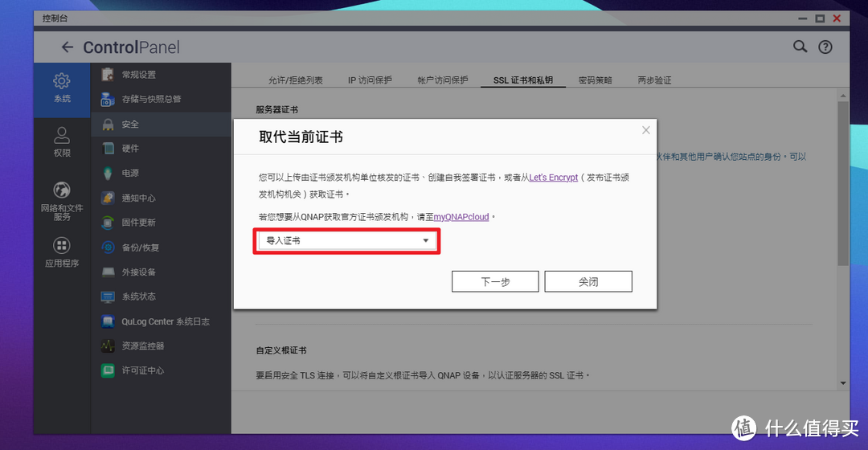
Task: Switch to the 密码策略 tab
Action: tap(595, 80)
